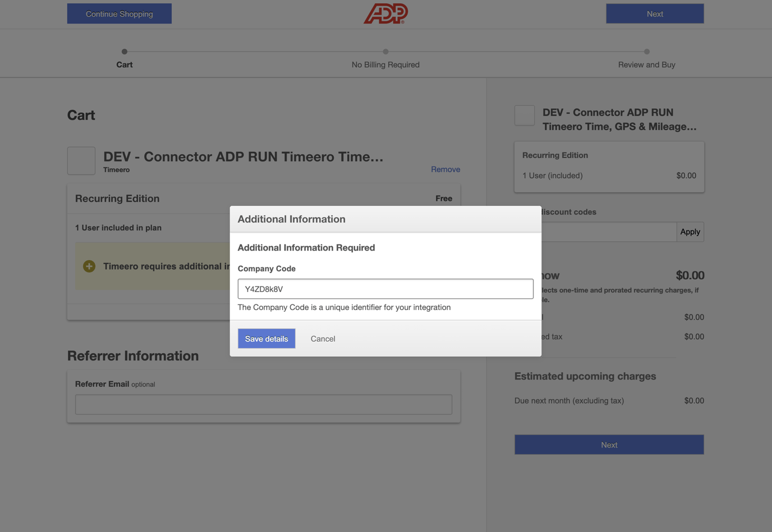
Task: Cancel the Additional Information dialog
Action: point(323,339)
